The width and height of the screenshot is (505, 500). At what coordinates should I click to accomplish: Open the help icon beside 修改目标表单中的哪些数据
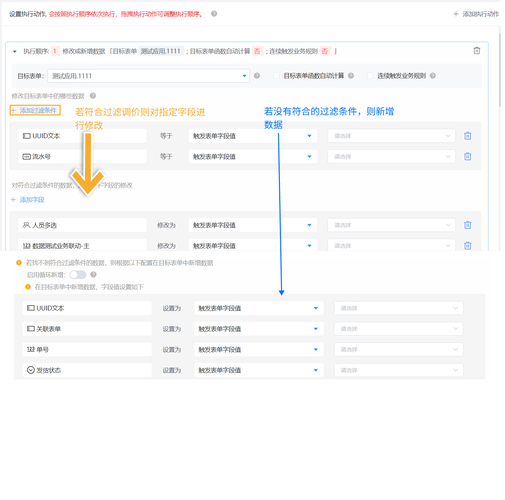(x=93, y=96)
